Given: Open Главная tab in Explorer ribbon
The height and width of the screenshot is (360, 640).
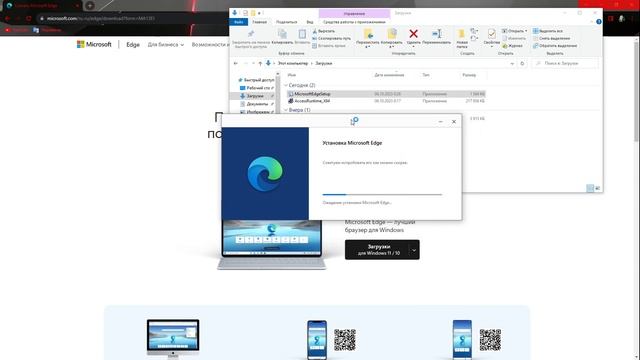Looking at the screenshot, I should (259, 22).
